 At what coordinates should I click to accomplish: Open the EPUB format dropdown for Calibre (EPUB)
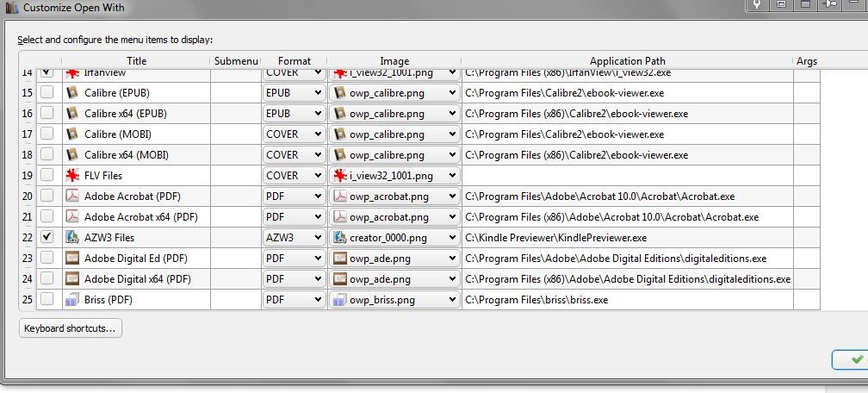[x=294, y=92]
